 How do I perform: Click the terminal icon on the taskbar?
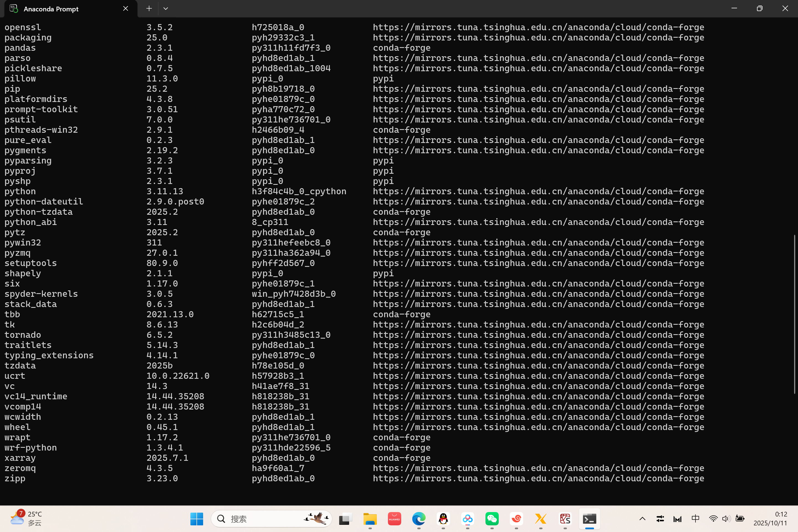(x=590, y=519)
